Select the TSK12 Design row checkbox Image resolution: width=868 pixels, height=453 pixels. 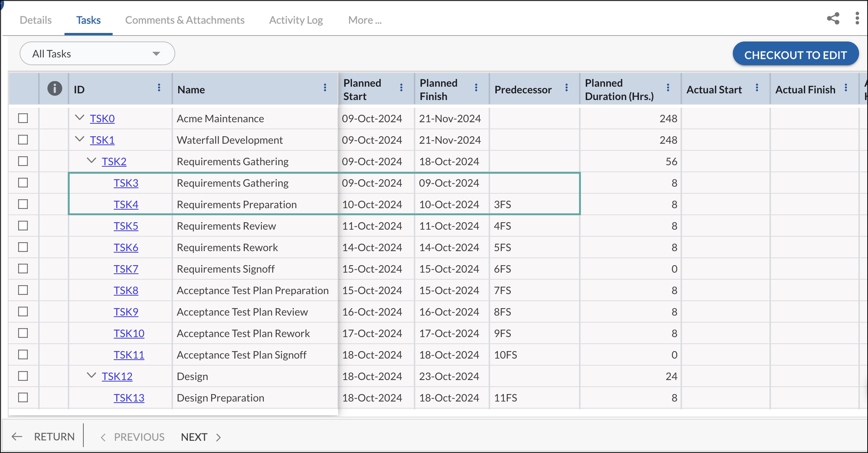tap(23, 376)
